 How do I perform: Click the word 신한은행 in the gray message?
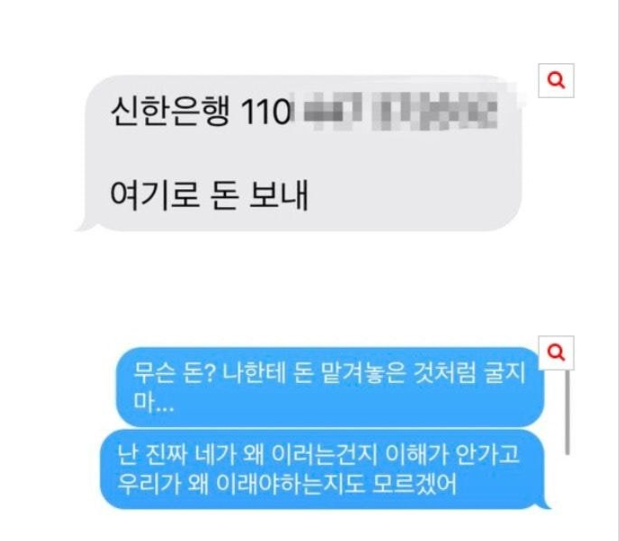point(170,111)
